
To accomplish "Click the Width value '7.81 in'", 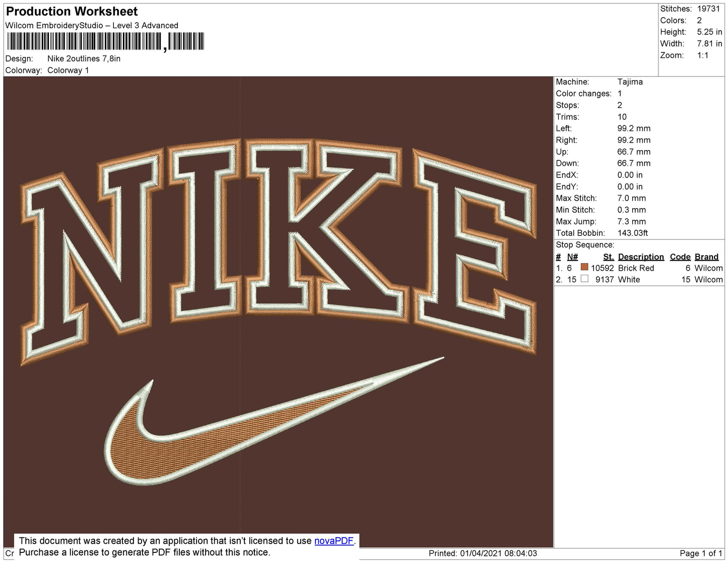I will point(709,43).
